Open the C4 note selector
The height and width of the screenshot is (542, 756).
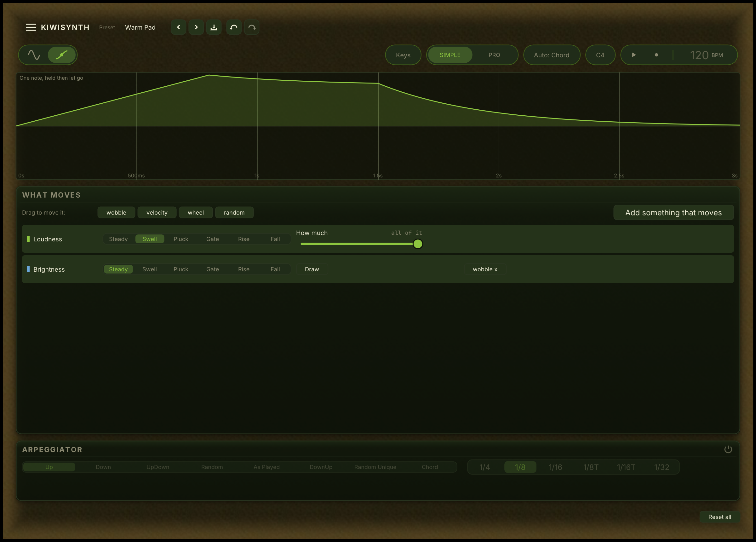[600, 55]
